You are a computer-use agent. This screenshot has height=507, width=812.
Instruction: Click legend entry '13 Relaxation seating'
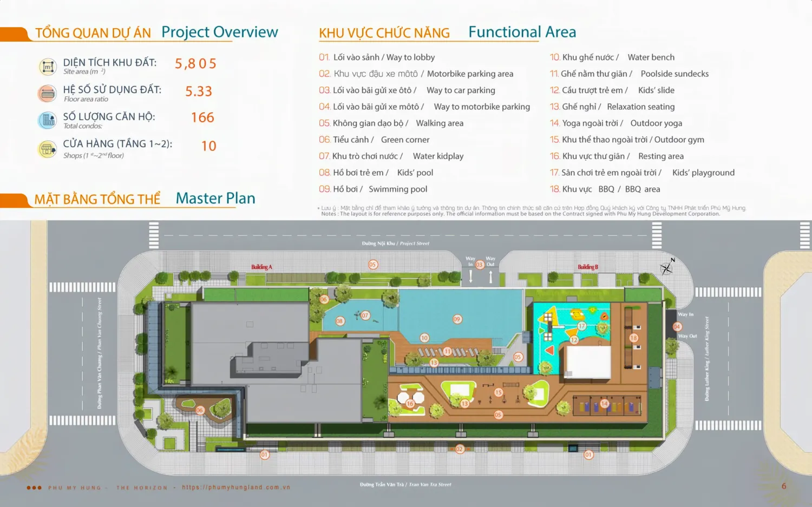click(612, 107)
